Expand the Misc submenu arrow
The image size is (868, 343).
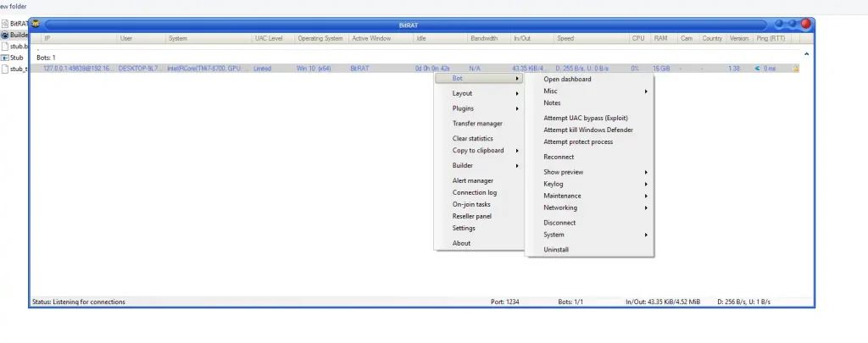coord(646,91)
